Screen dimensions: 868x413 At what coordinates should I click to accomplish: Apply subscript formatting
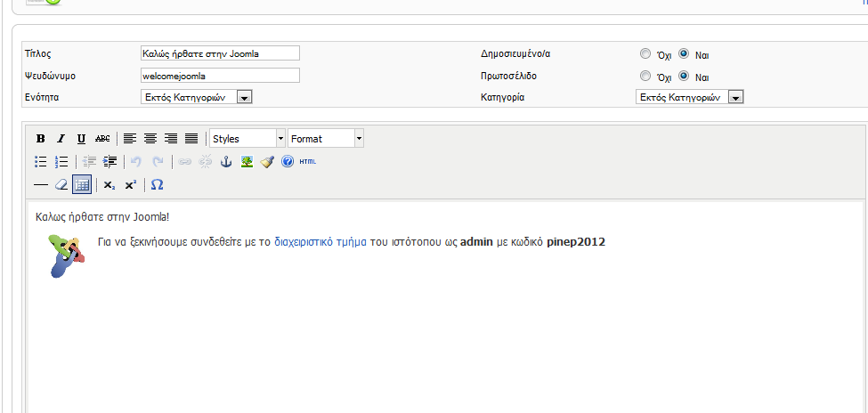tap(110, 185)
